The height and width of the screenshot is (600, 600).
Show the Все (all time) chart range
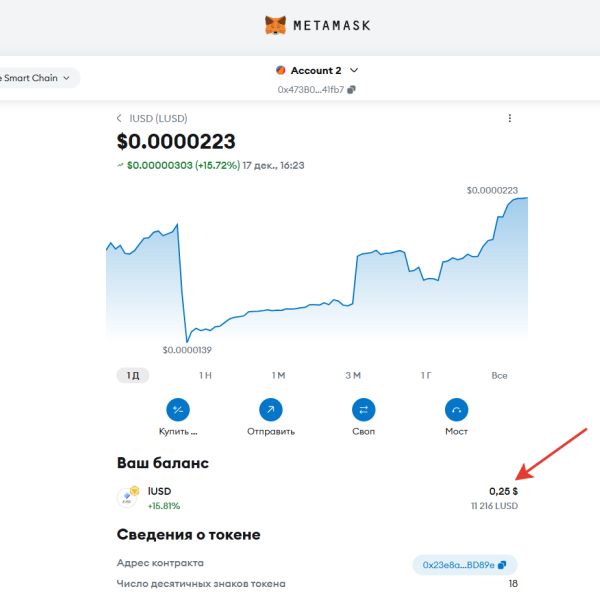click(499, 375)
